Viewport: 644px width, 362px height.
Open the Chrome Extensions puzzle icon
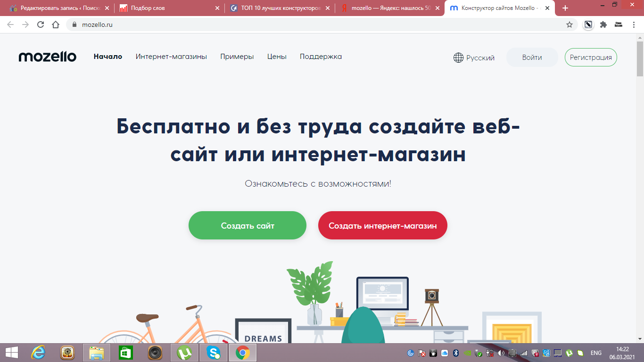603,25
